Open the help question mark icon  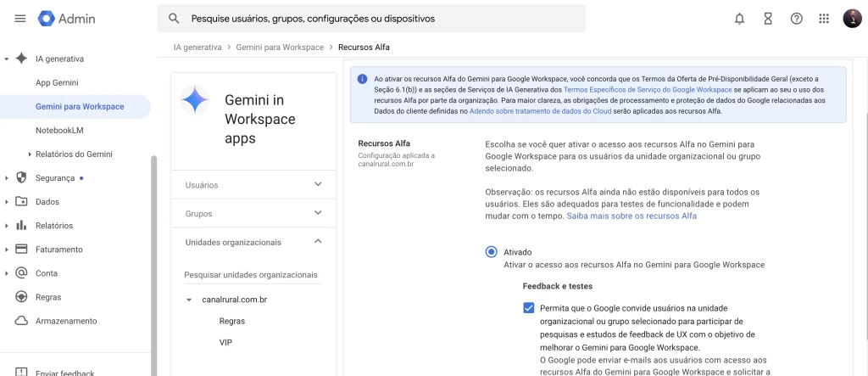796,19
